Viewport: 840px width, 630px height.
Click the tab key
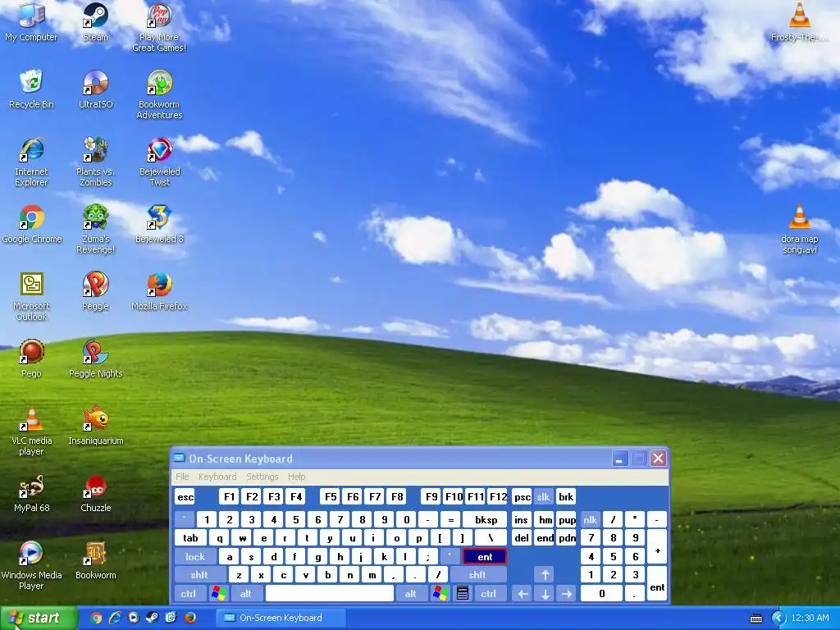pyautogui.click(x=190, y=538)
